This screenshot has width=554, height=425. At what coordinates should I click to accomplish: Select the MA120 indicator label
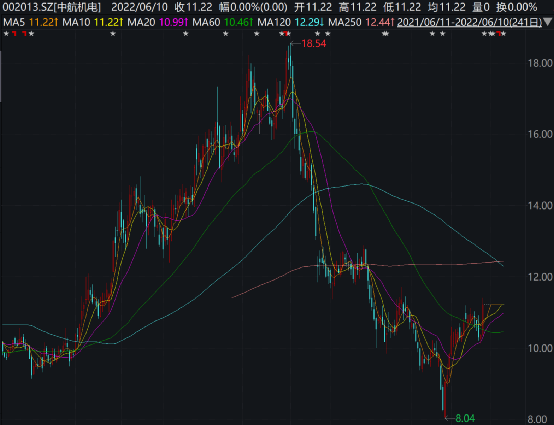(x=274, y=22)
